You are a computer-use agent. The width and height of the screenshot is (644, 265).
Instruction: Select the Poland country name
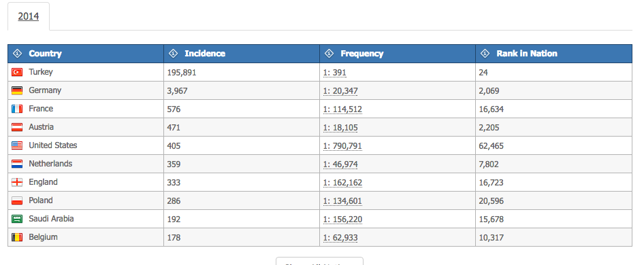[x=41, y=200]
